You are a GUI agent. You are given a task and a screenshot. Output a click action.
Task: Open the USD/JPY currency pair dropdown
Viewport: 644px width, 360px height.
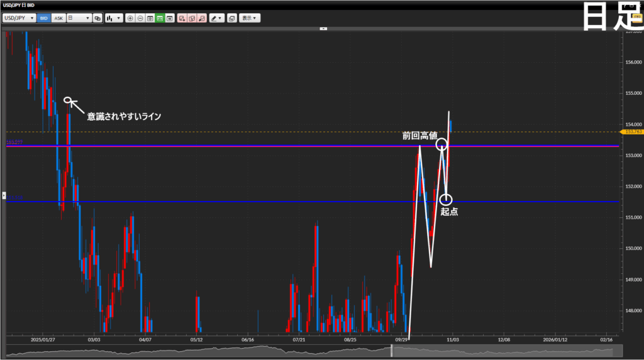pyautogui.click(x=19, y=18)
